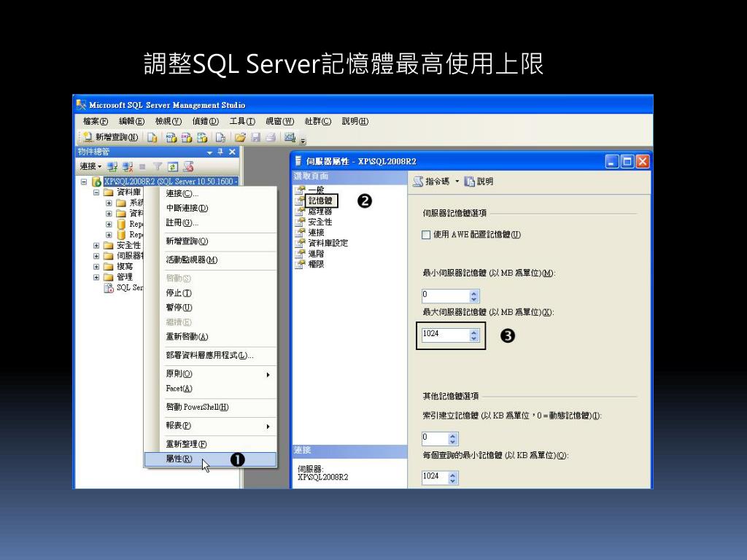Click the DMX query toolbar icon
The image size is (747, 560).
pyautogui.click(x=187, y=137)
